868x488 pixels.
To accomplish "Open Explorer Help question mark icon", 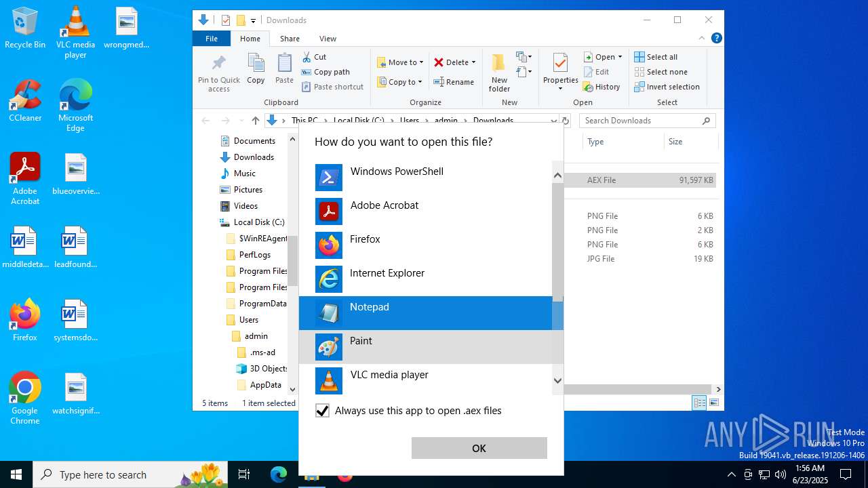I will (716, 39).
